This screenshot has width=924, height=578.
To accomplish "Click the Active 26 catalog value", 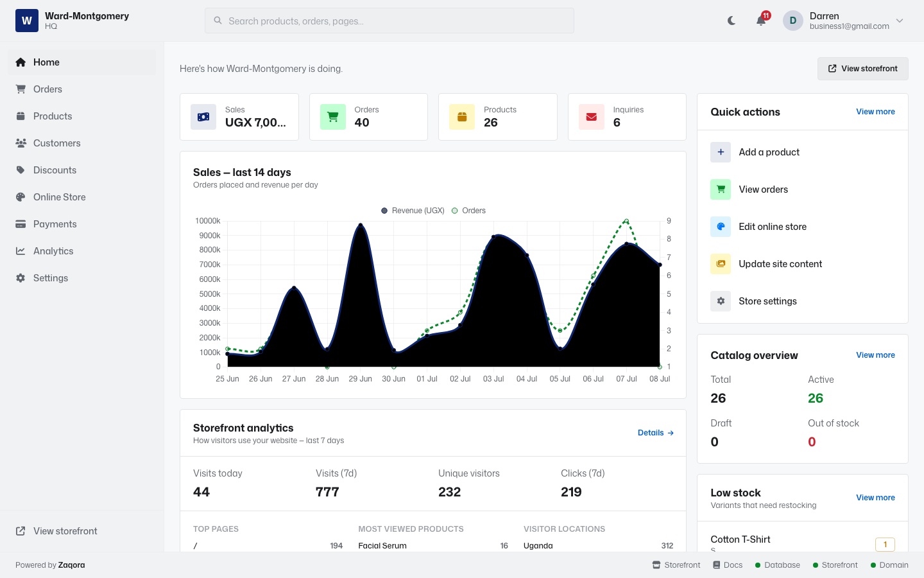I will 815,398.
